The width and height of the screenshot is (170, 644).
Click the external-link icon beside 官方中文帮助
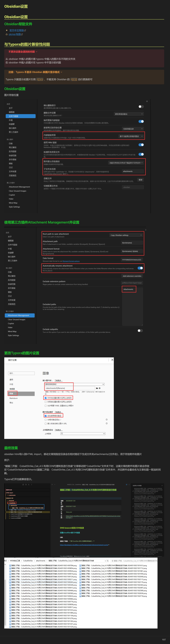pyautogui.click(x=25, y=30)
